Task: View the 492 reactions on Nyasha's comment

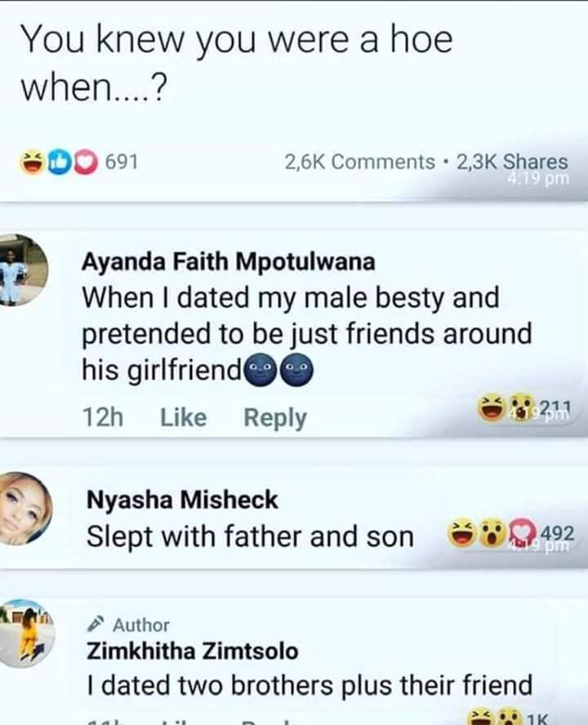Action: (x=512, y=536)
